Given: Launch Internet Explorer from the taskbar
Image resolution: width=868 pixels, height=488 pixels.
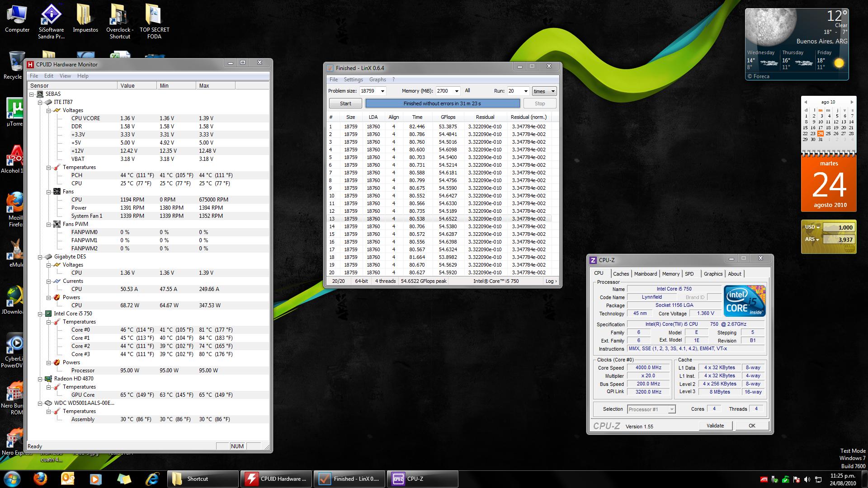Looking at the screenshot, I should pyautogui.click(x=152, y=479).
